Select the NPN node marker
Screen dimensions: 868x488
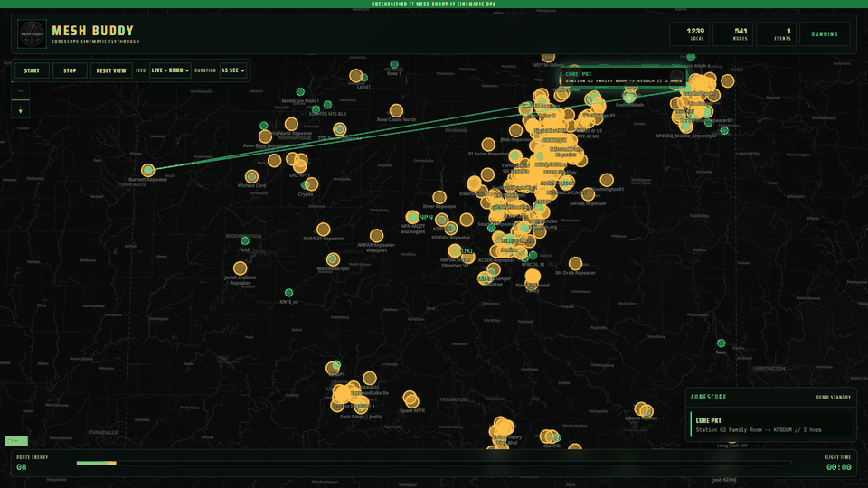point(412,217)
